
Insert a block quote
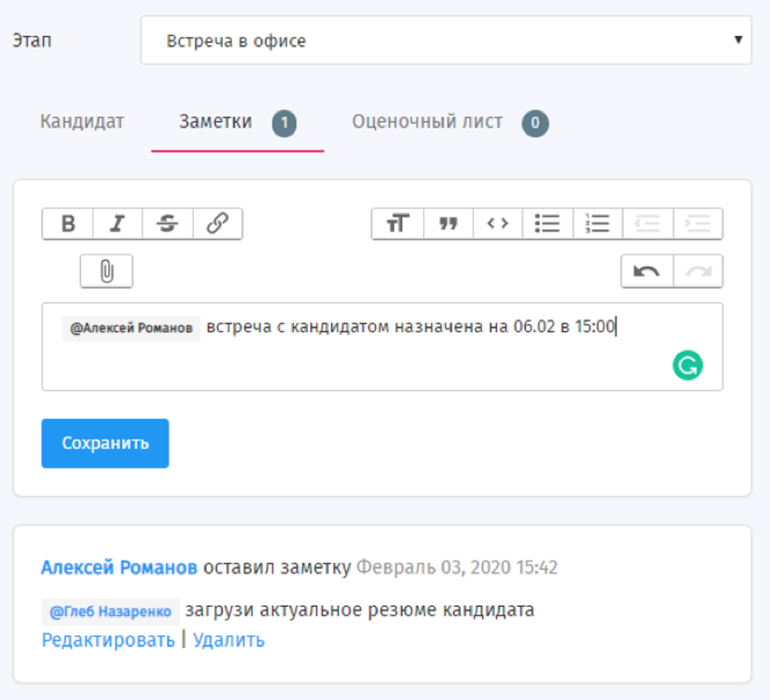[x=448, y=223]
